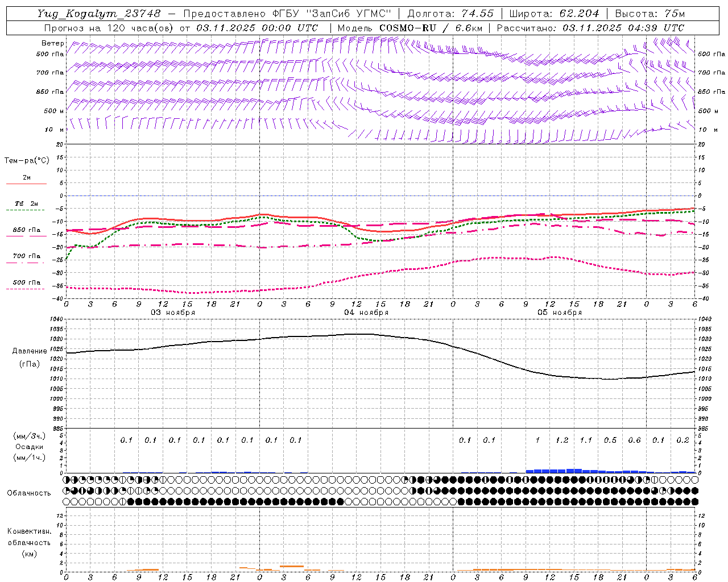Click the Рассчитано: 03.11.2025 04:39 UTC text
This screenshot has width=728, height=582.
[590, 28]
